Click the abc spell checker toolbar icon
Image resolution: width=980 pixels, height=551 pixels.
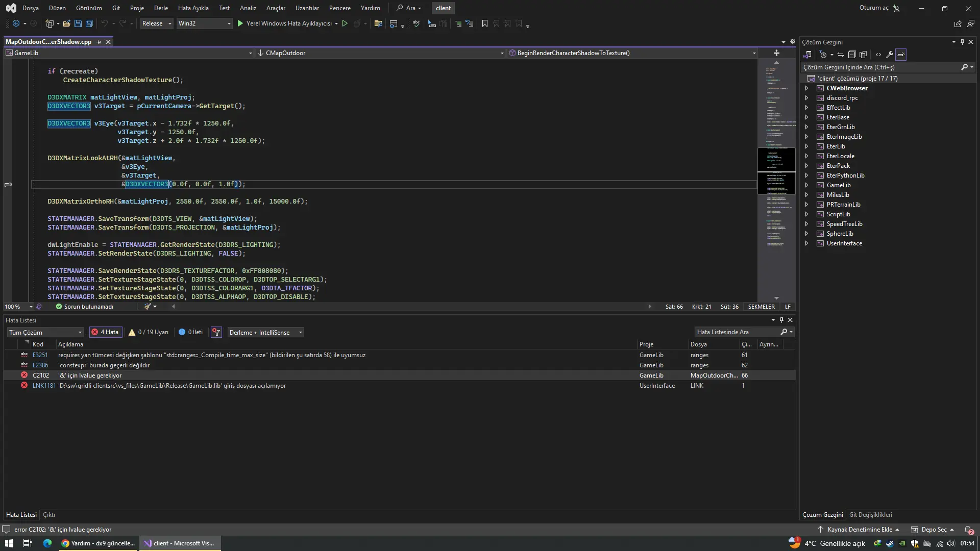(416, 23)
